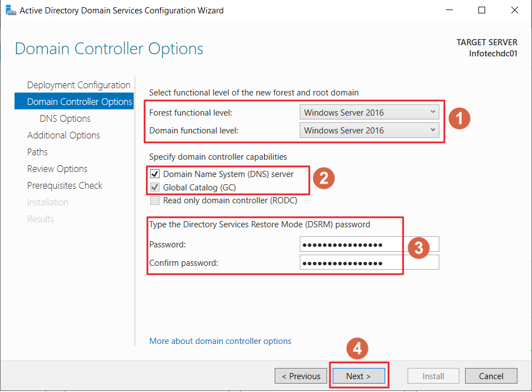This screenshot has width=532, height=392.
Task: Cancel the configuration wizard
Action: point(491,376)
